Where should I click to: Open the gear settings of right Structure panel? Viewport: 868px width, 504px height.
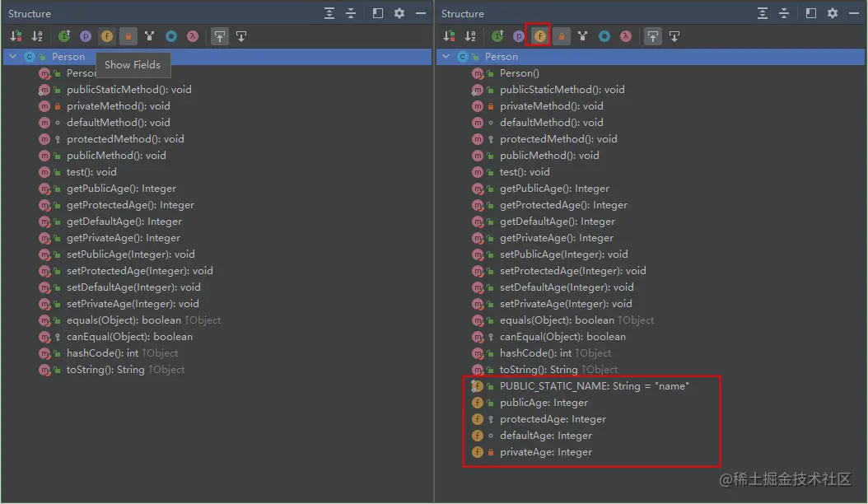832,13
